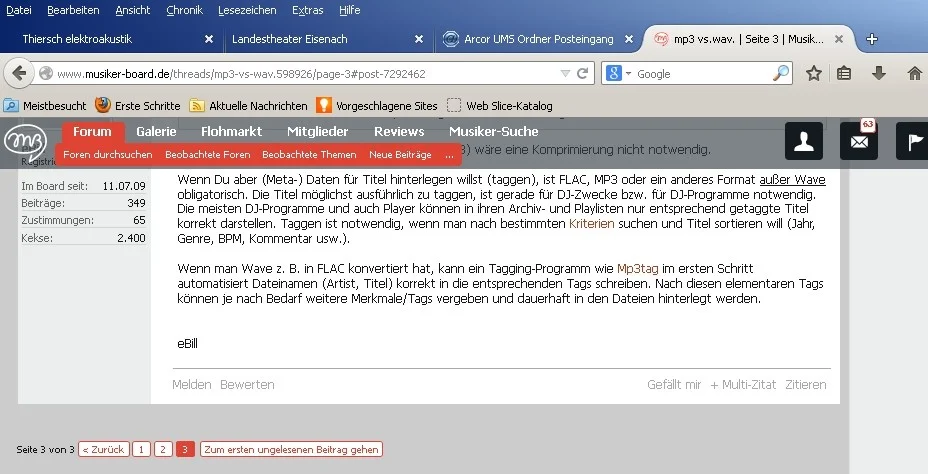This screenshot has height=474, width=928.
Task: Open the Flohmarkt navigation item
Action: tap(231, 131)
